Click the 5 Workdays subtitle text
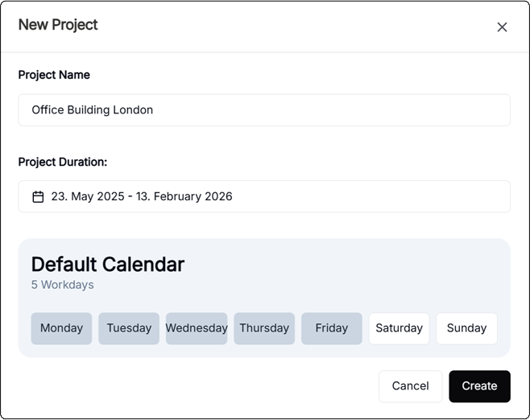Screen dimensions: 530x420 62,285
